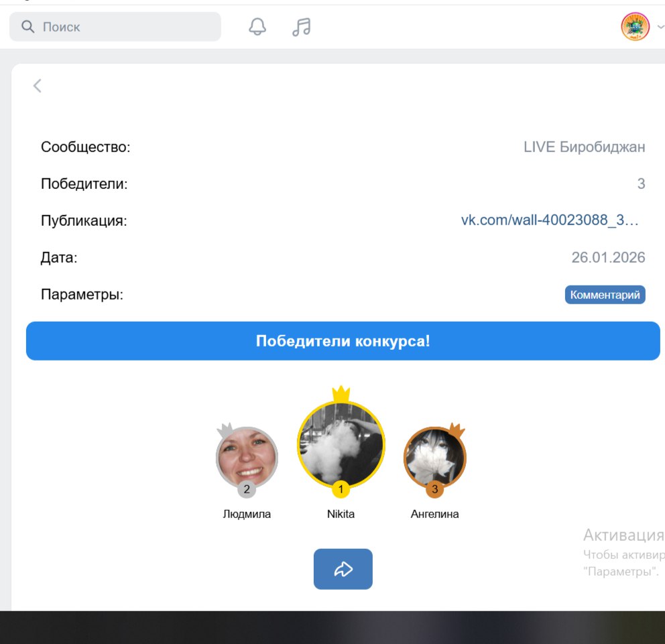Click the name Nikita under the avatar
Screen dimensions: 665x644
pyautogui.click(x=341, y=514)
